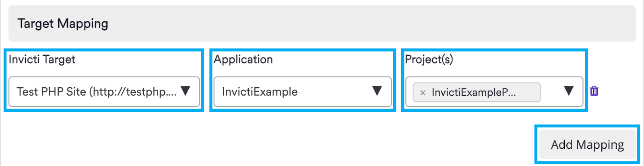Expand the Project(s) dropdown arrow

568,91
